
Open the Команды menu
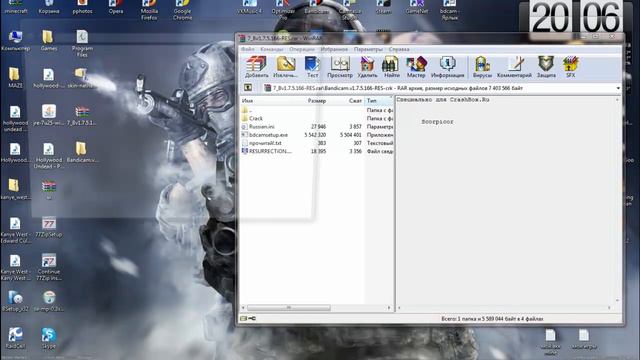[x=271, y=49]
